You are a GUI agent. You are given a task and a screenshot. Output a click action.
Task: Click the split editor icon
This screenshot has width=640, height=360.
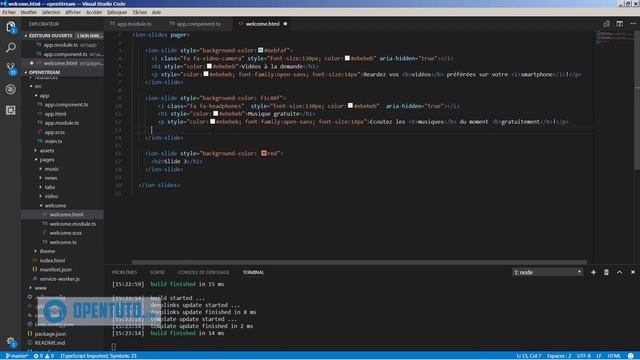click(x=619, y=24)
